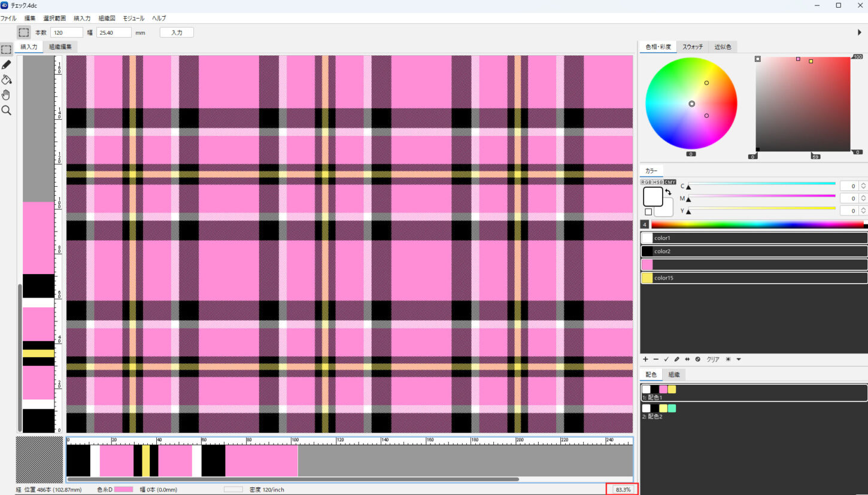Switch to the 近似色 tab
The height and width of the screenshot is (495, 868).
[723, 47]
